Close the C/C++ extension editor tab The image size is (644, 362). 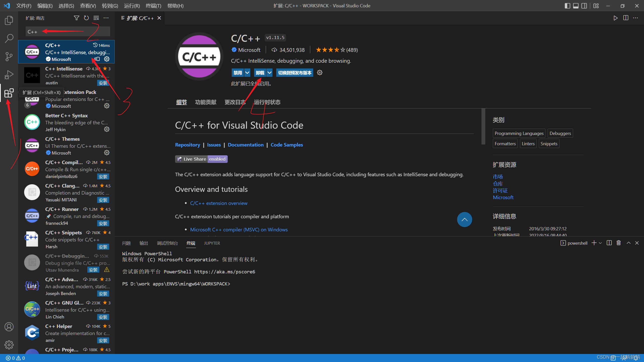[x=159, y=18]
